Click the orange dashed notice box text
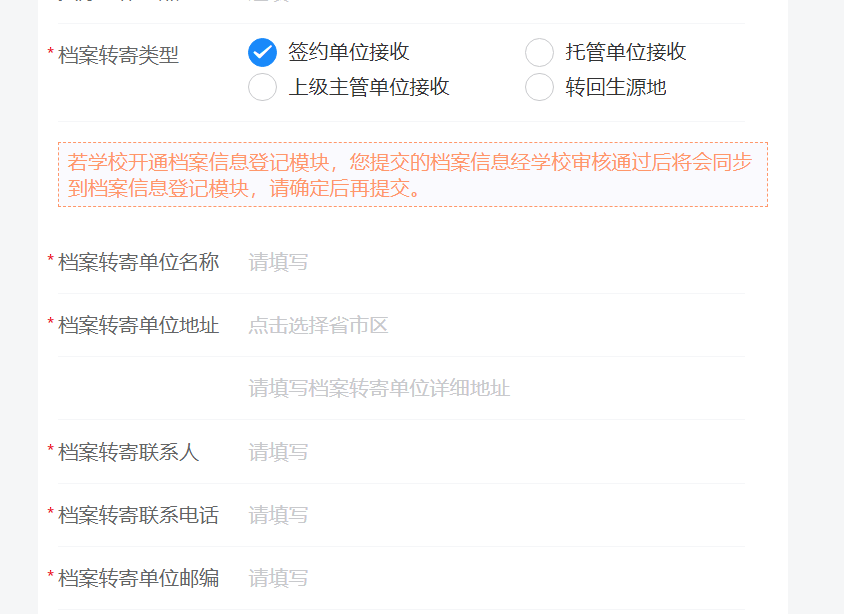This screenshot has height=614, width=844. pyautogui.click(x=412, y=175)
